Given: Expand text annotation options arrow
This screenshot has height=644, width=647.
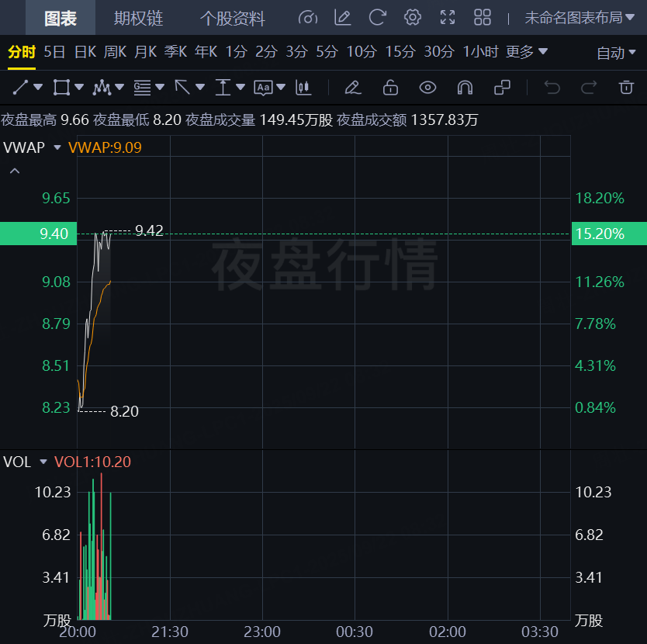Looking at the screenshot, I should tap(281, 87).
